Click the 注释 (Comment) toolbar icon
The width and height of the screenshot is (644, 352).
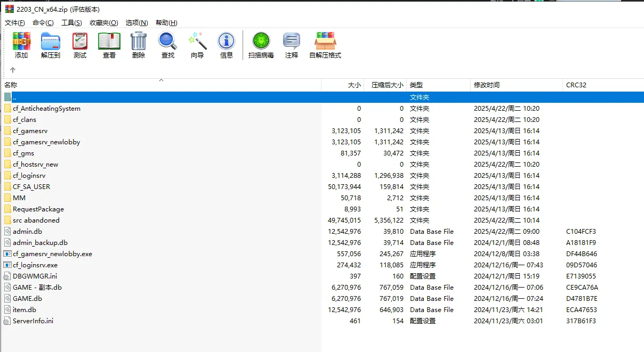pyautogui.click(x=292, y=41)
